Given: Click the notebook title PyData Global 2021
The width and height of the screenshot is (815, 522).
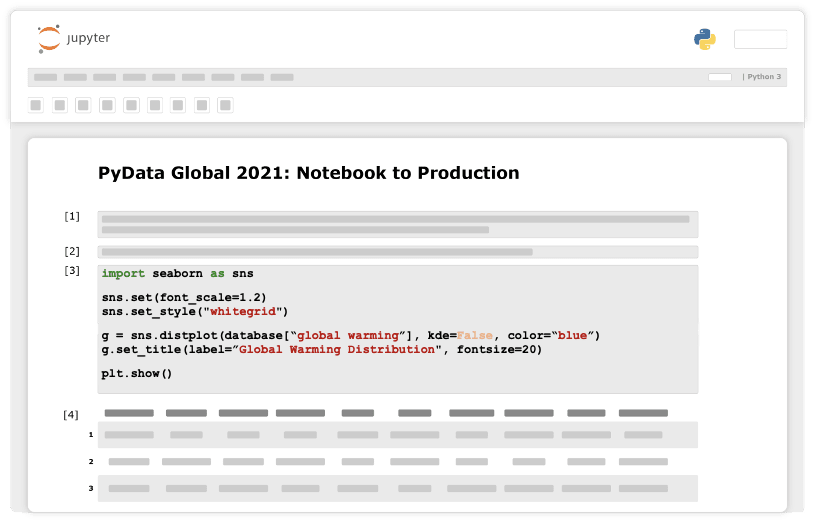Looking at the screenshot, I should point(309,173).
